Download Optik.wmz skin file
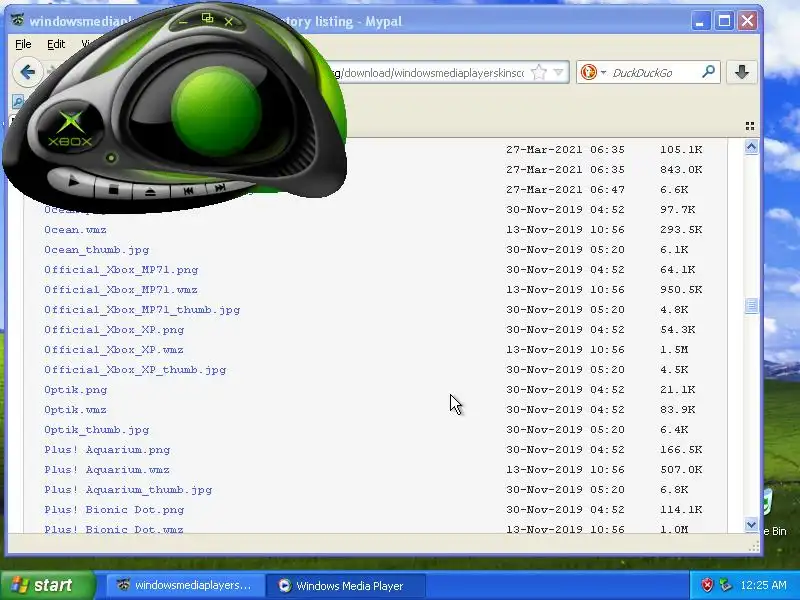800x600 pixels. coord(75,410)
